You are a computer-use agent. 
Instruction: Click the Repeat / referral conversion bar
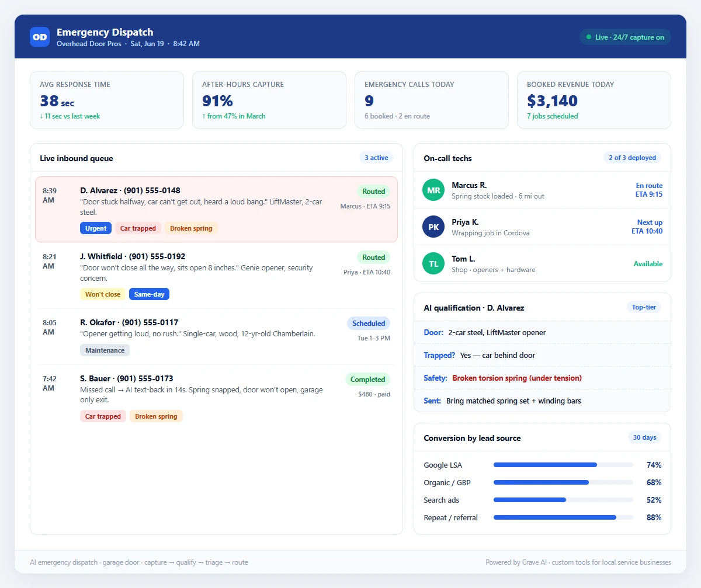(563, 517)
